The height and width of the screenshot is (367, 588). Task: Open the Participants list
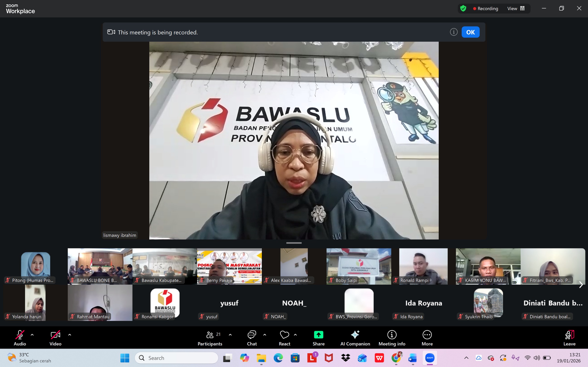click(210, 337)
